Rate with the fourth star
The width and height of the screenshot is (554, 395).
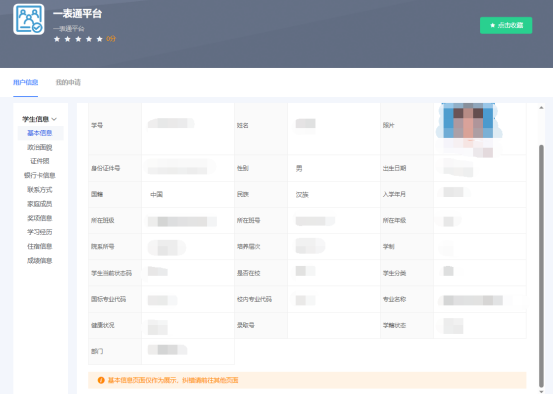click(89, 39)
